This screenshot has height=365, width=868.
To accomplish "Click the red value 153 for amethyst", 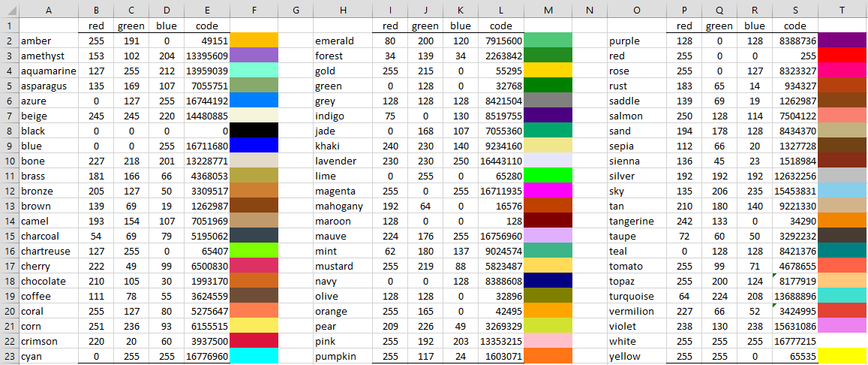I will click(96, 56).
